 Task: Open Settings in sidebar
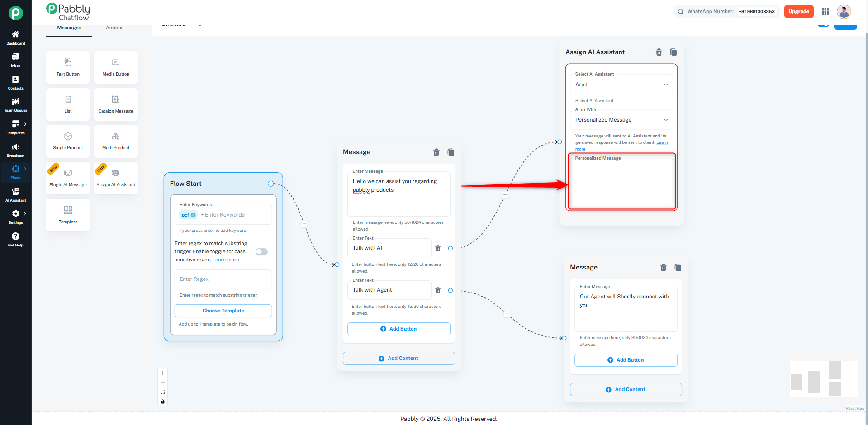click(x=15, y=217)
